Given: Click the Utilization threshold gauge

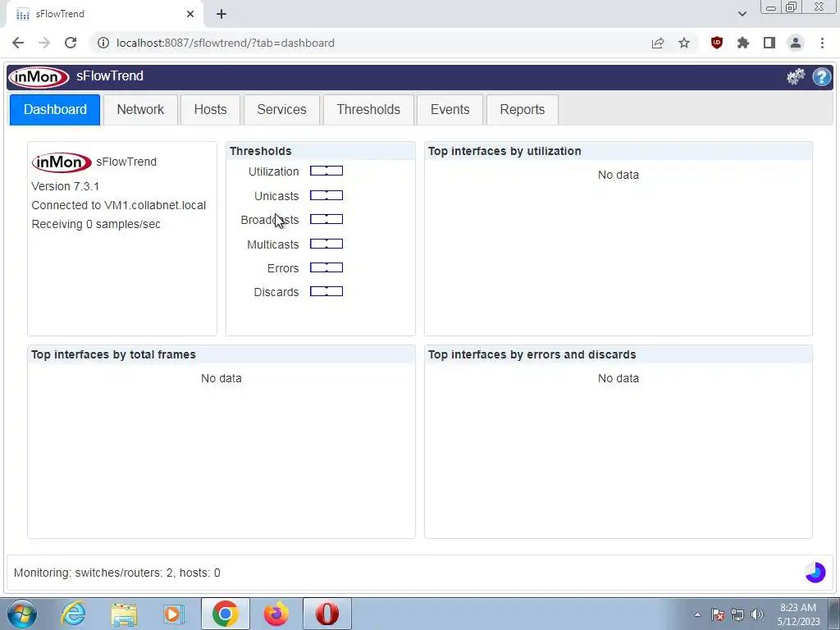Looking at the screenshot, I should (x=326, y=171).
